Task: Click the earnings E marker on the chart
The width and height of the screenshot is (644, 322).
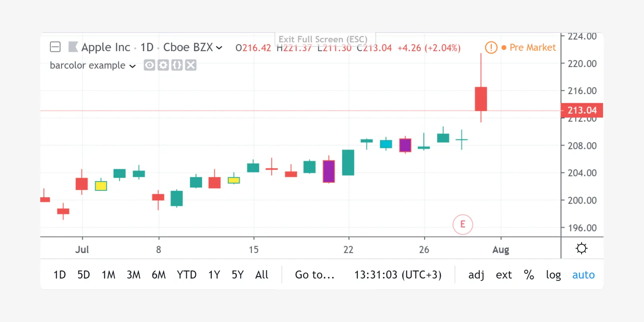Action: click(x=462, y=224)
